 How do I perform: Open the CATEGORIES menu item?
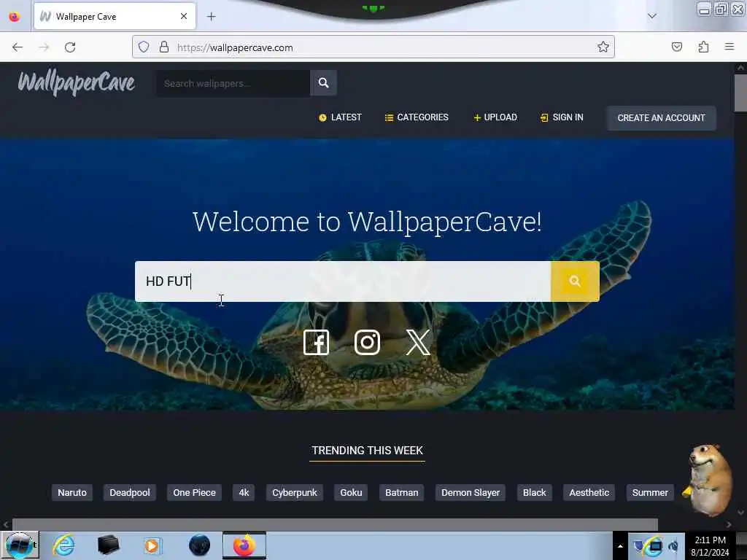tap(417, 117)
